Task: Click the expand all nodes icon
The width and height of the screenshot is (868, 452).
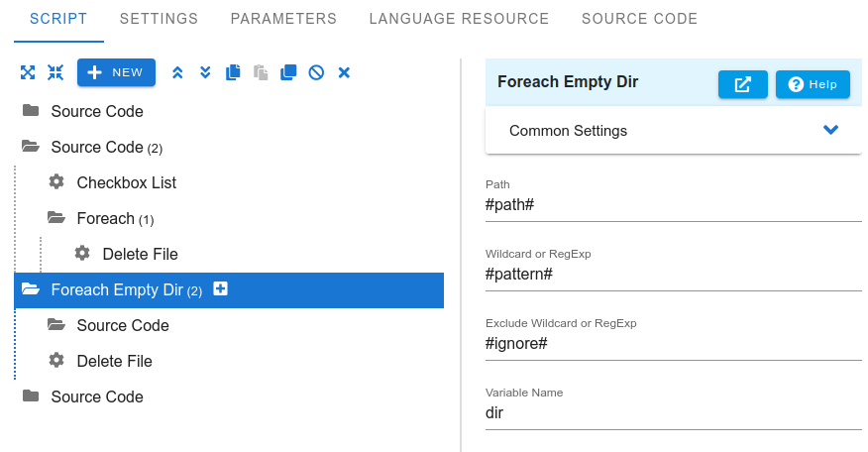Action: 28,72
